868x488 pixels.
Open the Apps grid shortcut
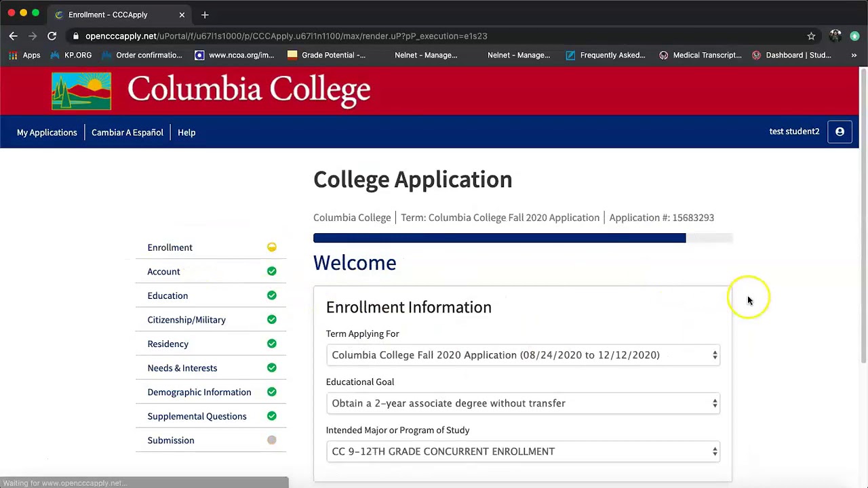coord(24,55)
